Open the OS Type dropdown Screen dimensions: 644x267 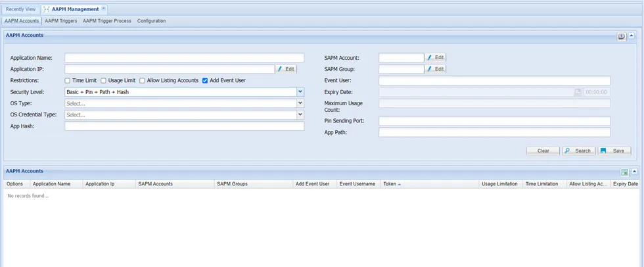point(300,103)
